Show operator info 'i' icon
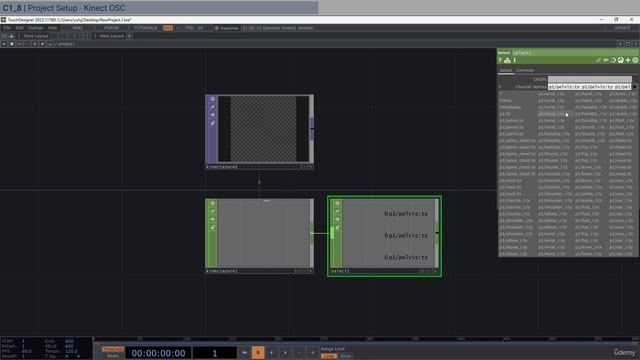640x360 pixels. click(515, 60)
